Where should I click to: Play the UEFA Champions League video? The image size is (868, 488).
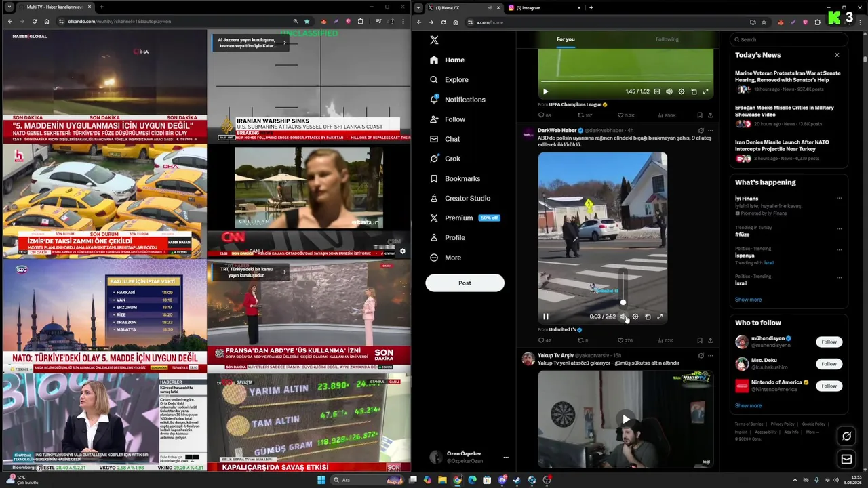[x=545, y=91]
